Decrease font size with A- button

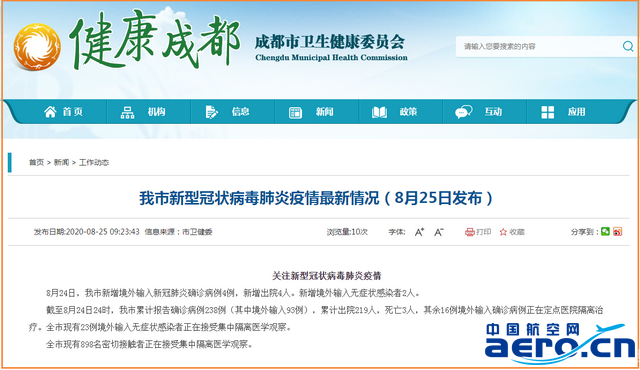click(x=439, y=232)
